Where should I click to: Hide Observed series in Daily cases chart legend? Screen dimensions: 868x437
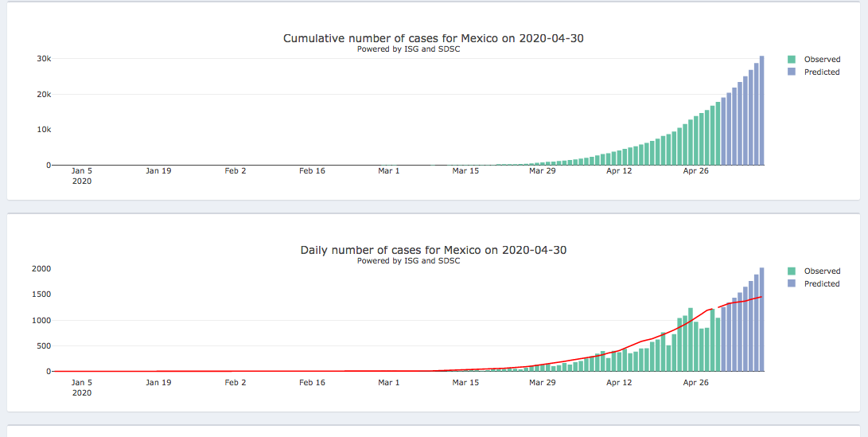(821, 271)
